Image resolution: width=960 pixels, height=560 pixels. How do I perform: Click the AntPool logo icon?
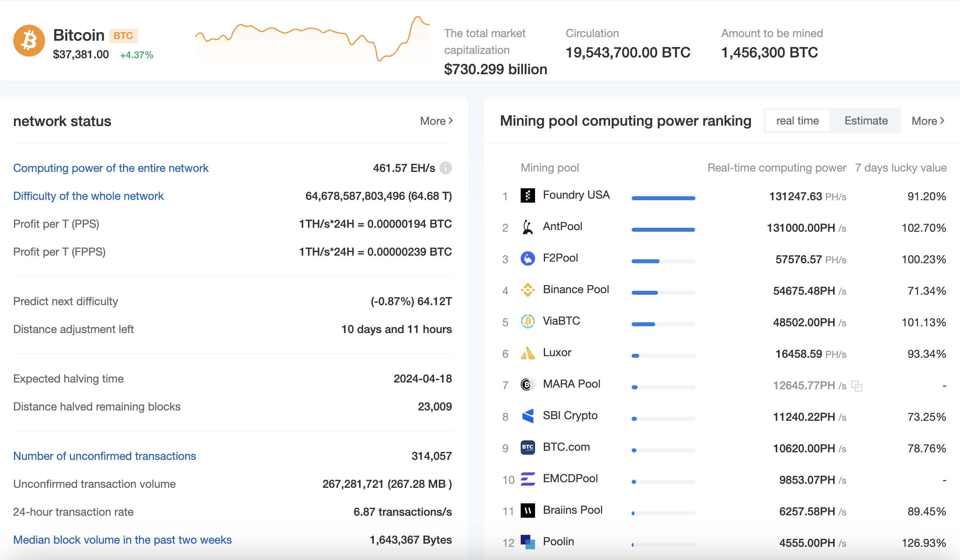point(527,227)
